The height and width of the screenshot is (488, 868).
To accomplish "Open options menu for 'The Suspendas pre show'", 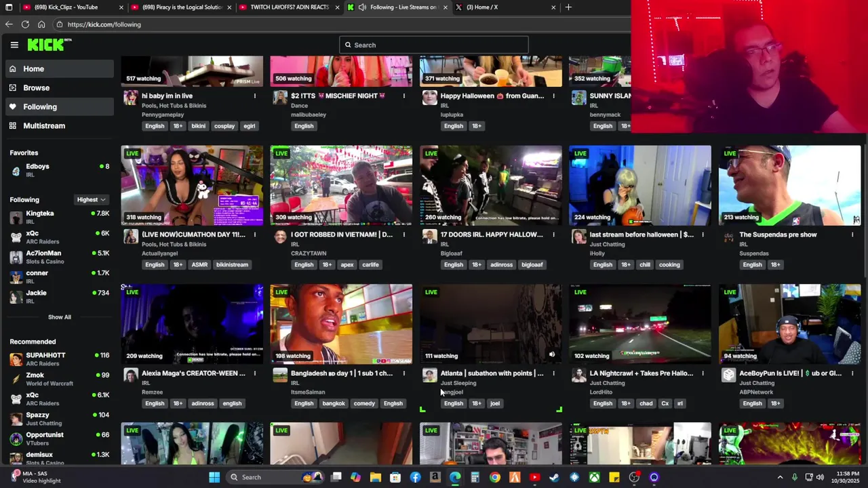I will [852, 235].
